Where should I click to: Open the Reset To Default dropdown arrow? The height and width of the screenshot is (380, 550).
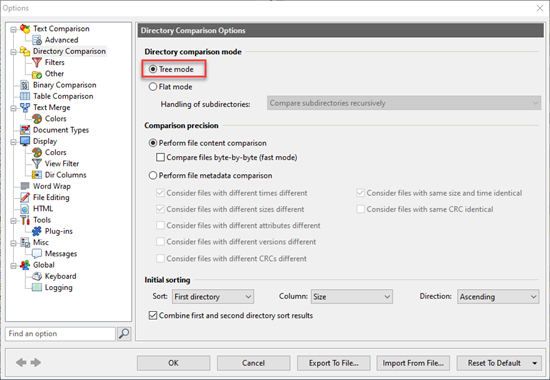(535, 363)
